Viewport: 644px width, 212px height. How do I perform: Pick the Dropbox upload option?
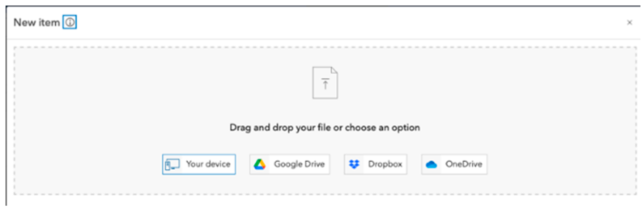(375, 164)
